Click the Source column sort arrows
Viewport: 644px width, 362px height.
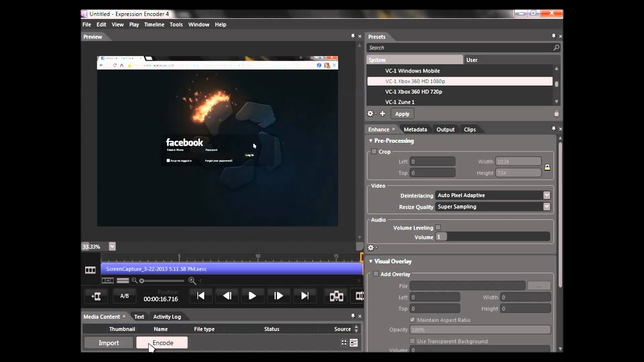pos(356,329)
